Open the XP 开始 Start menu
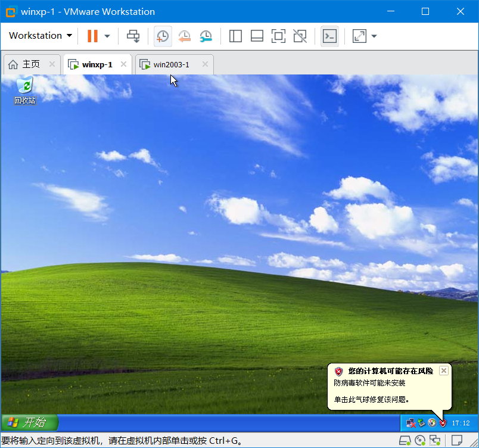Viewport: 479px width, 448px height. click(x=30, y=422)
